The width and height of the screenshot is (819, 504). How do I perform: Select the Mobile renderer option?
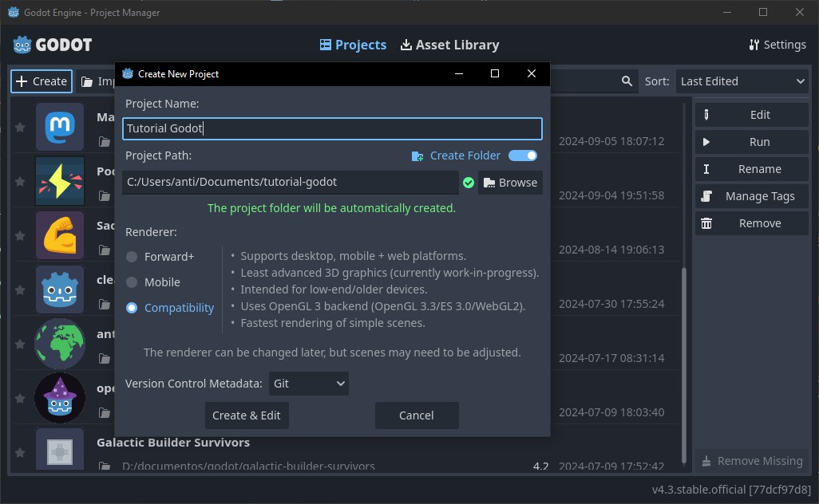(131, 282)
